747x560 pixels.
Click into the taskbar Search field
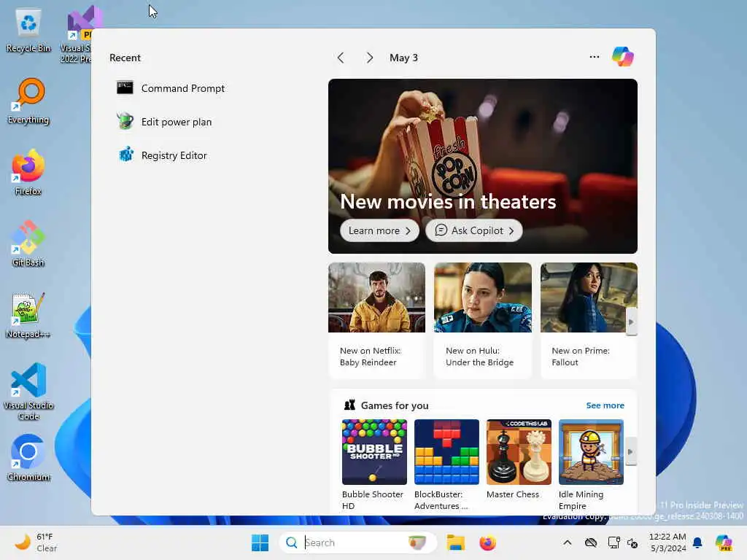[357, 542]
